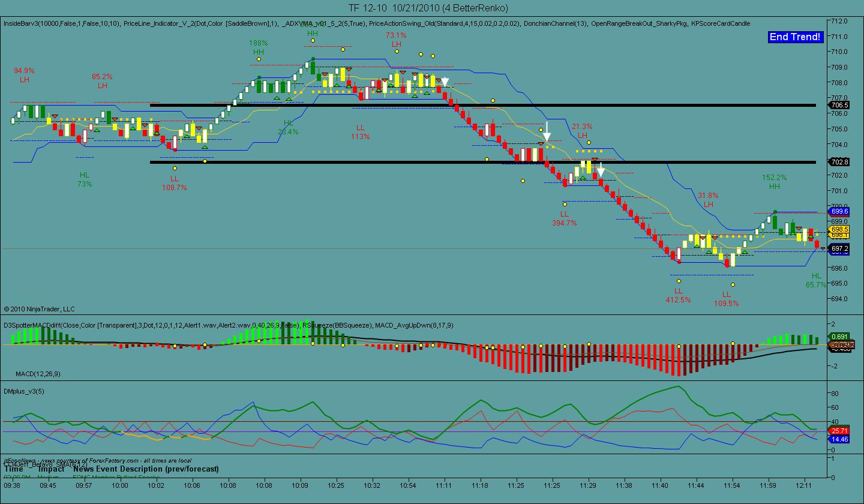Click the OpenRangeBreakOut_SharkyPkg label
The height and width of the screenshot is (504, 864).
[x=639, y=24]
